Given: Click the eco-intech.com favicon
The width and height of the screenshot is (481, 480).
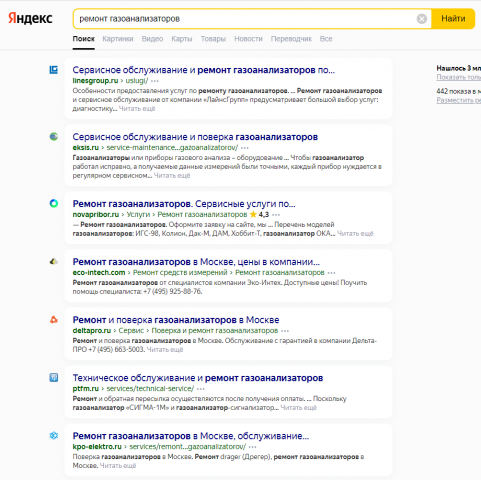Looking at the screenshot, I should coord(54,262).
